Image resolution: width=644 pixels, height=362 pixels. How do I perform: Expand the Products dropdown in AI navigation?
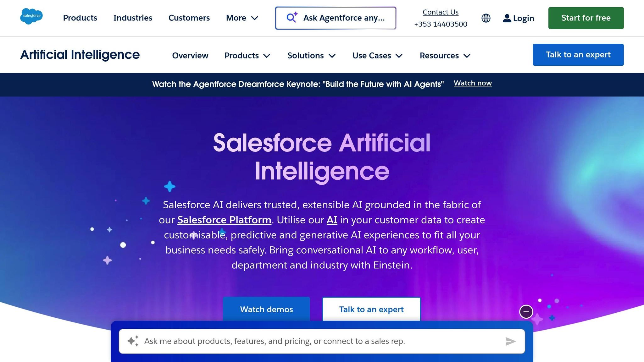click(247, 55)
